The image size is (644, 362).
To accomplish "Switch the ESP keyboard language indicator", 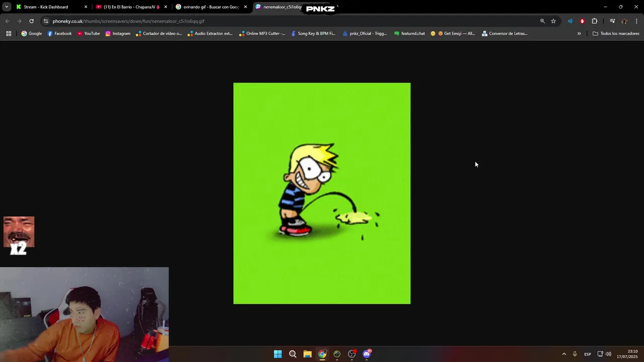I will click(x=588, y=354).
